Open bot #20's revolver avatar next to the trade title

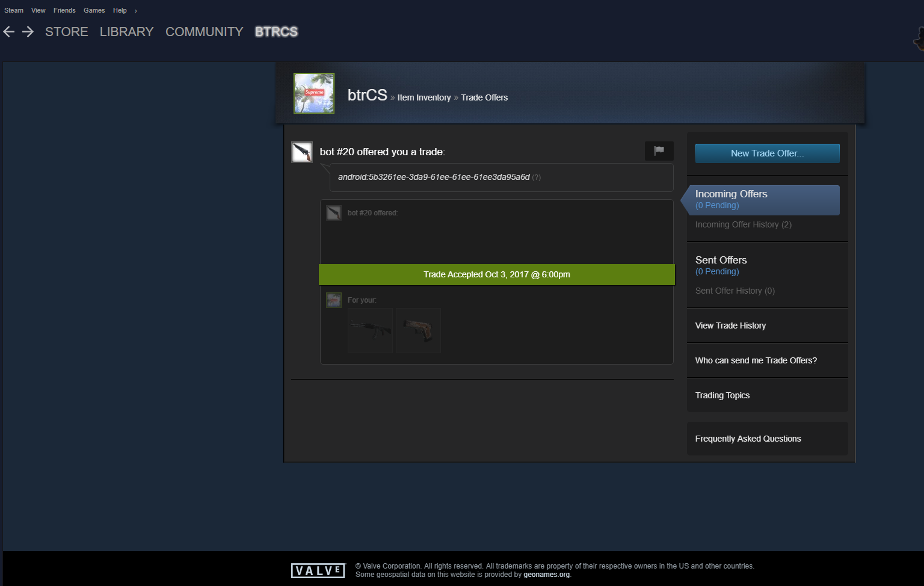pyautogui.click(x=302, y=152)
